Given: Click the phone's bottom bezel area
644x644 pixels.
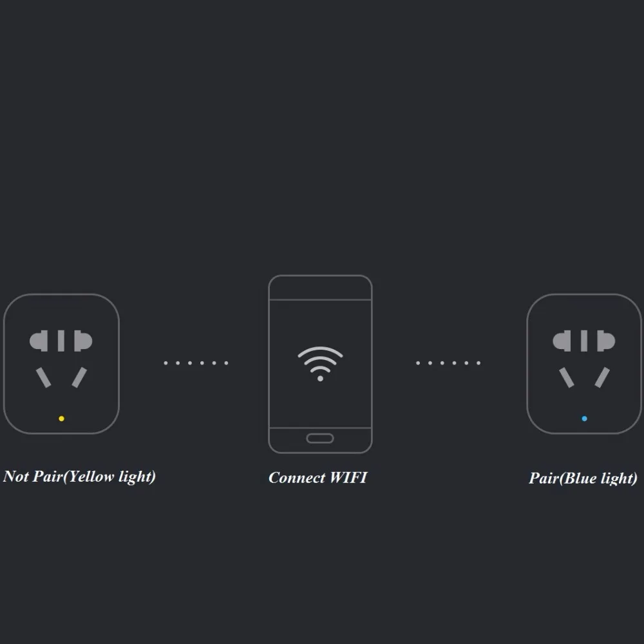Looking at the screenshot, I should point(320,440).
